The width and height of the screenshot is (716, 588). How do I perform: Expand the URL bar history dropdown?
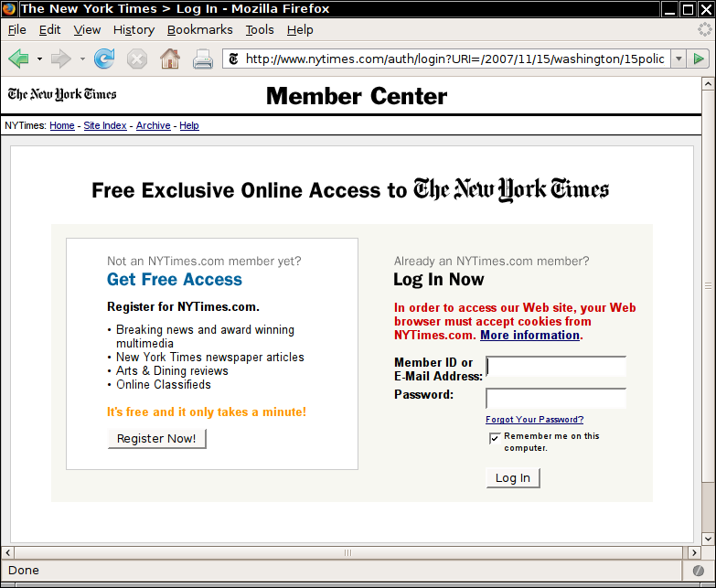click(678, 59)
